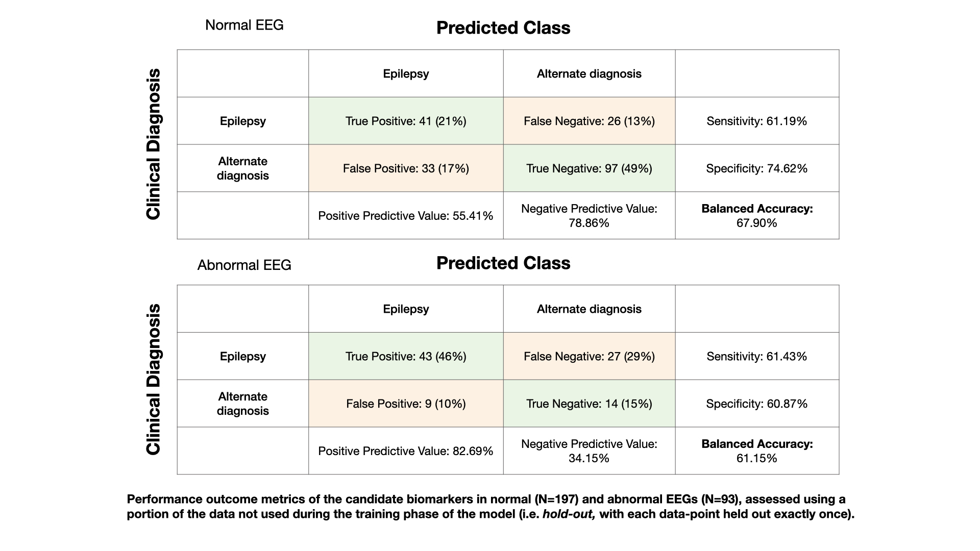Click the Normal EEG label

coord(244,25)
